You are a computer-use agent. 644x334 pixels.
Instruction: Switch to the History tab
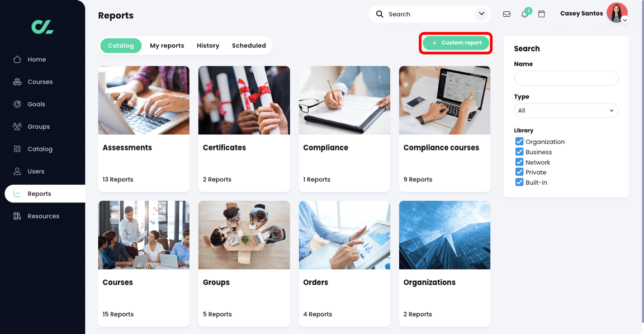click(x=208, y=46)
